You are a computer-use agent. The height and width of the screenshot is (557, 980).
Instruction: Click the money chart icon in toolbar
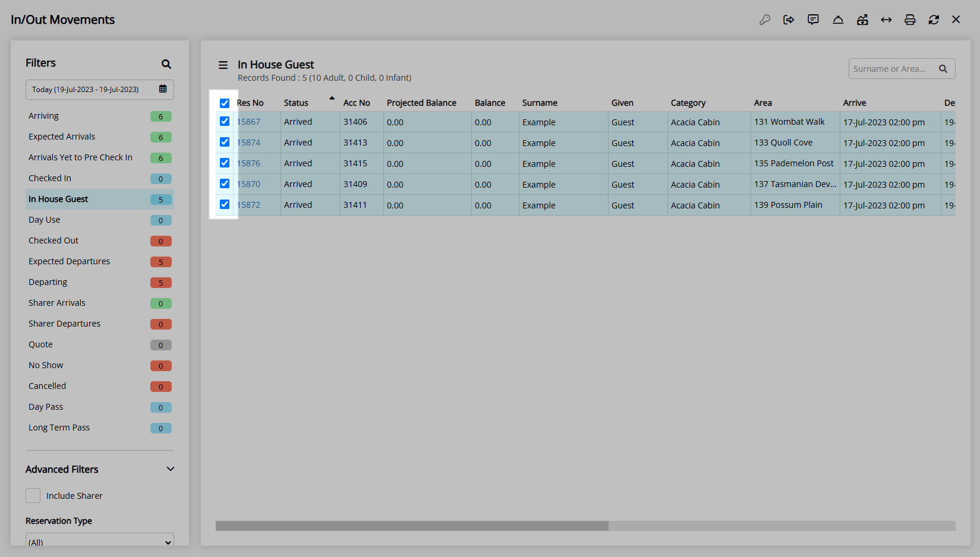pyautogui.click(x=862, y=20)
